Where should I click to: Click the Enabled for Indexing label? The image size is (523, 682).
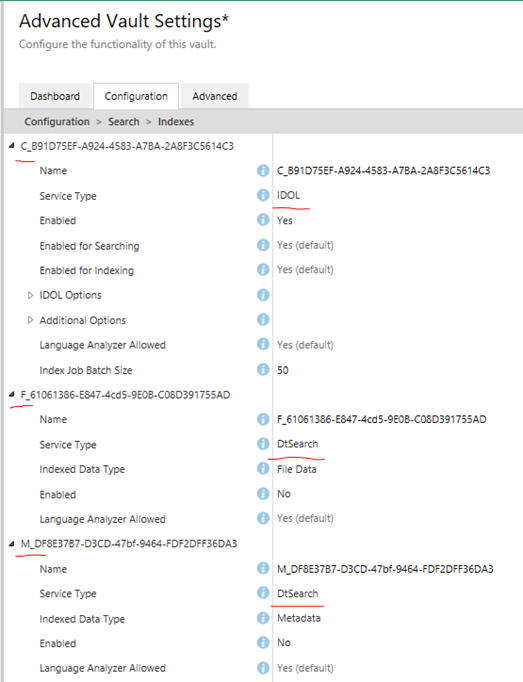(x=87, y=271)
